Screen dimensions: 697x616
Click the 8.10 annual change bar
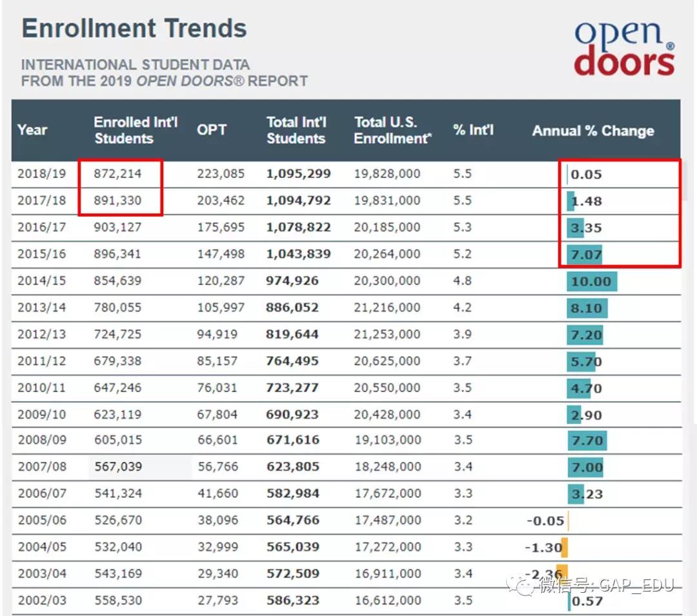click(587, 308)
